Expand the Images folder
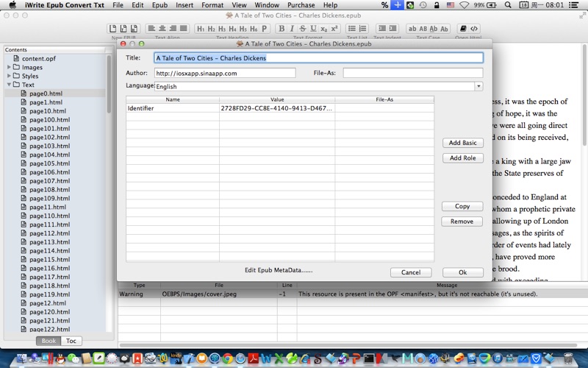Viewport: 588px width, 368px height. pos(9,67)
